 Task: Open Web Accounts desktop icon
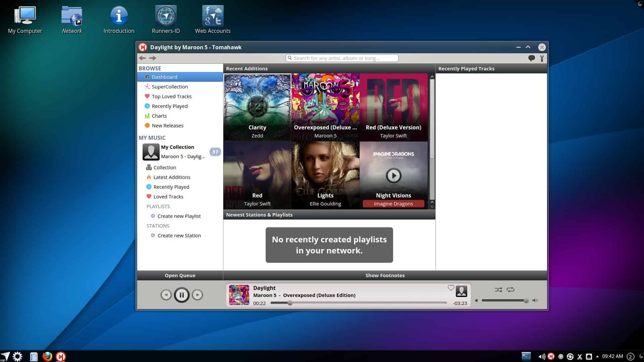click(x=213, y=20)
